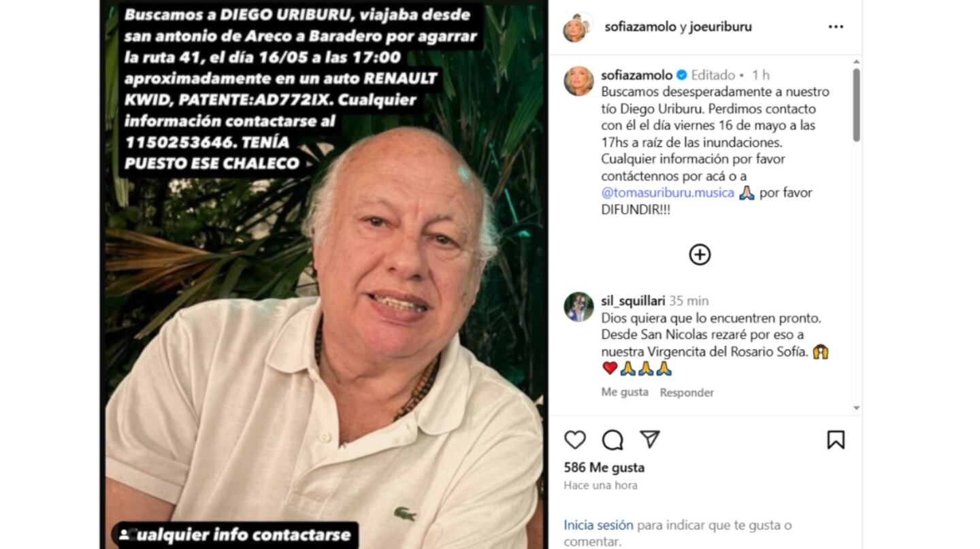Like the post with the heart icon

click(x=575, y=440)
